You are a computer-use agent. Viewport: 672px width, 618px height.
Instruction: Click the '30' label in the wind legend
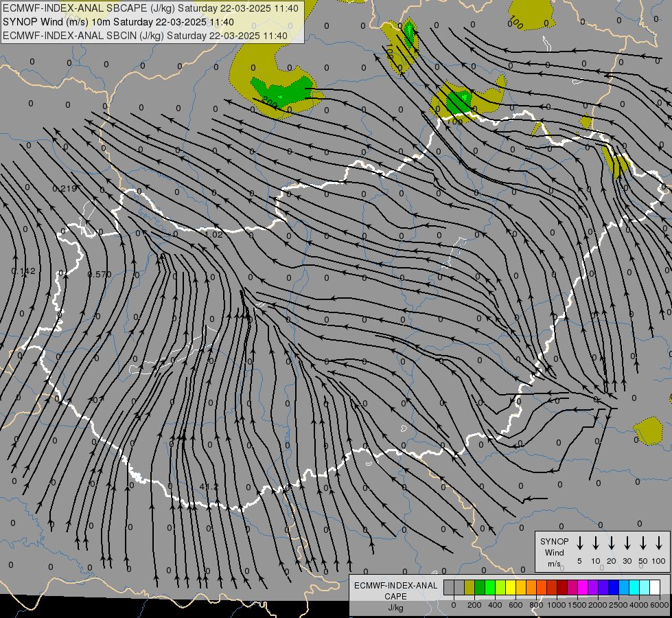point(627,561)
